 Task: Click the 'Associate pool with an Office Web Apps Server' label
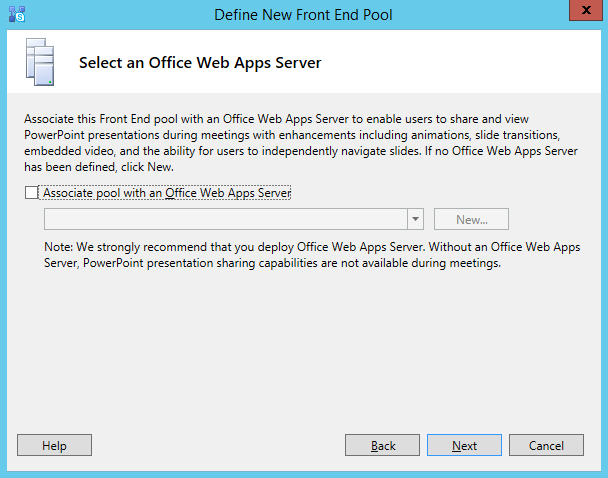[x=167, y=193]
